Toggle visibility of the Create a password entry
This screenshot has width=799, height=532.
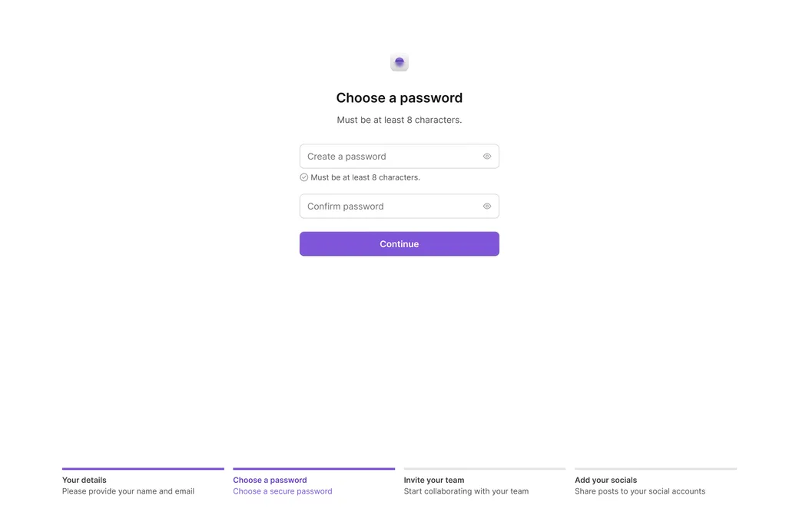[486, 156]
